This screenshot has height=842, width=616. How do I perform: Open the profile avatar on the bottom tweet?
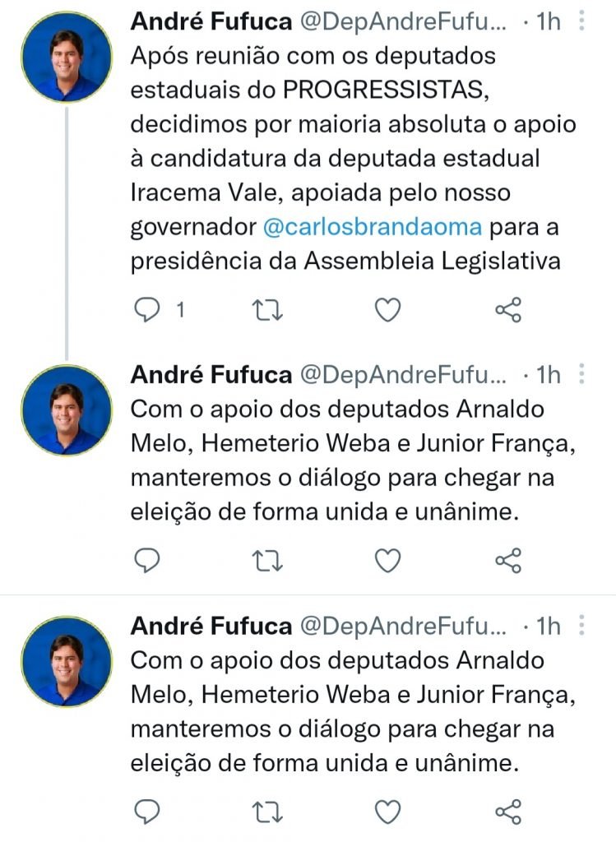coord(67,661)
